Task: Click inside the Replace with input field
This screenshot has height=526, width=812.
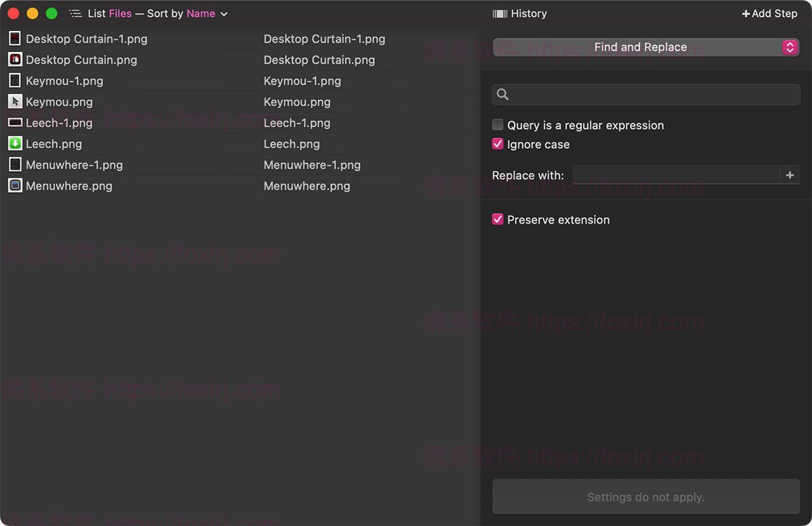Action: coord(677,175)
